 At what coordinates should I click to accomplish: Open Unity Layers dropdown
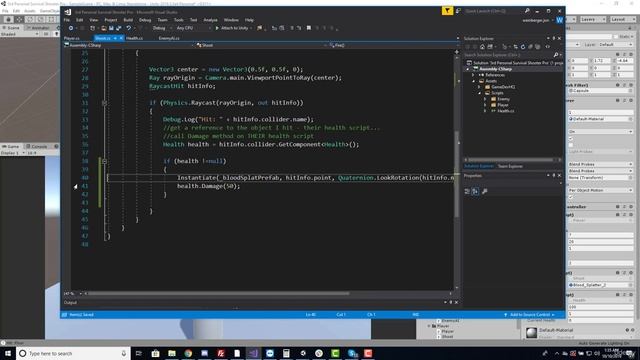593,19
